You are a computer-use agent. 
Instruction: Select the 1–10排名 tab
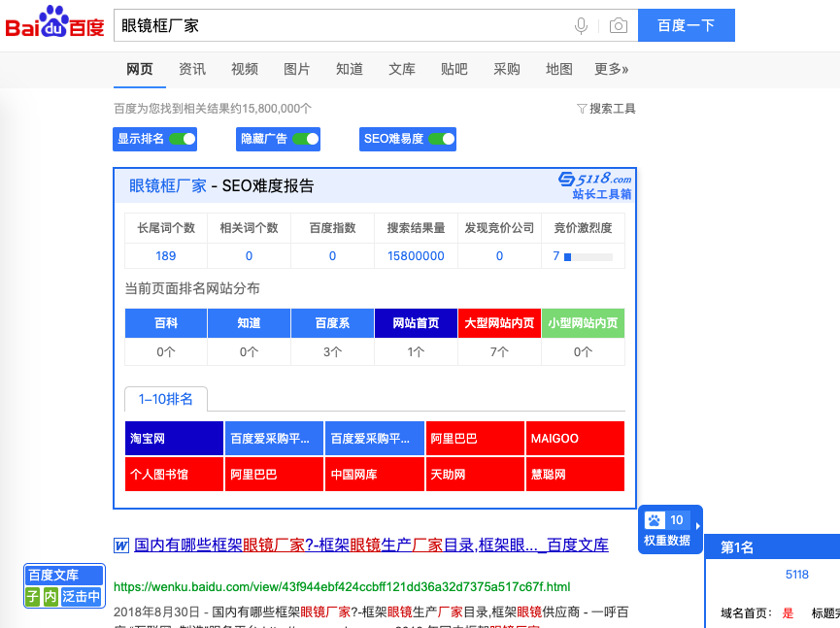tap(166, 399)
